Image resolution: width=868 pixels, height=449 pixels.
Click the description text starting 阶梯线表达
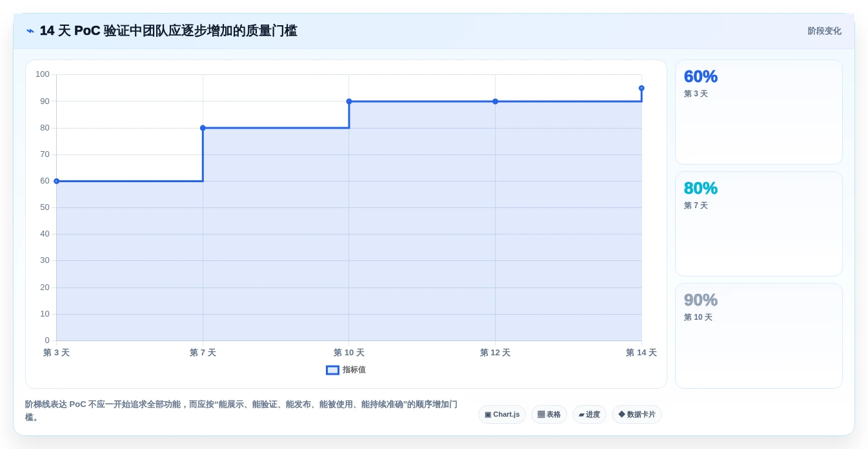tap(241, 410)
